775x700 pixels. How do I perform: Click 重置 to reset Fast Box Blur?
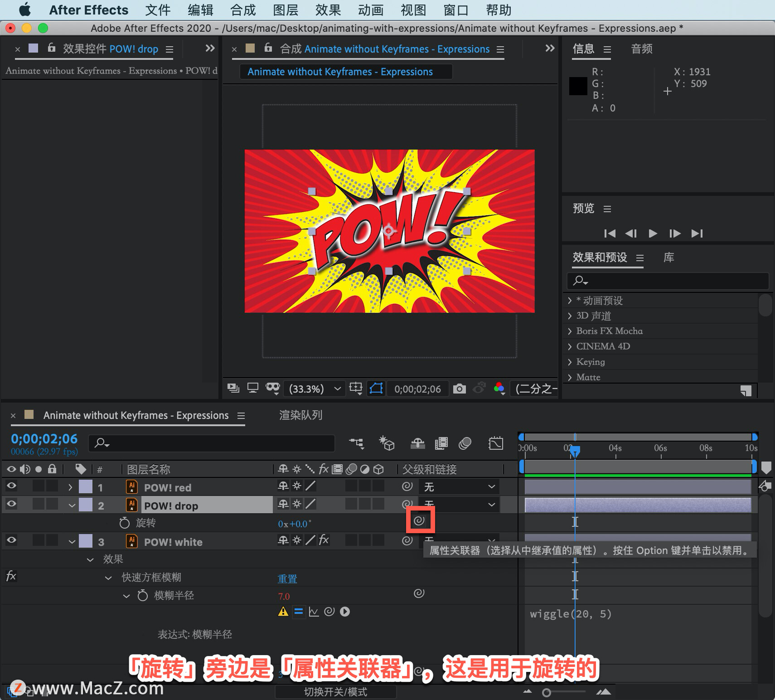click(x=287, y=578)
